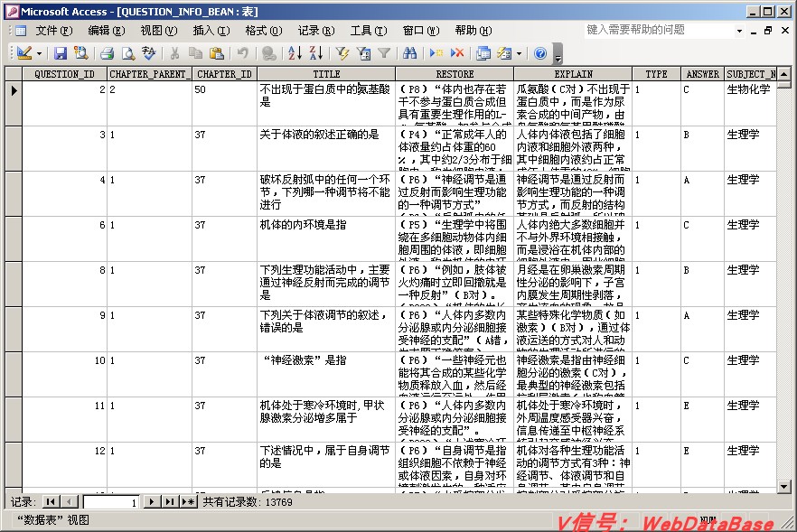Click the Paste clipboard icon
Screen dimensions: 797x532
point(217,53)
